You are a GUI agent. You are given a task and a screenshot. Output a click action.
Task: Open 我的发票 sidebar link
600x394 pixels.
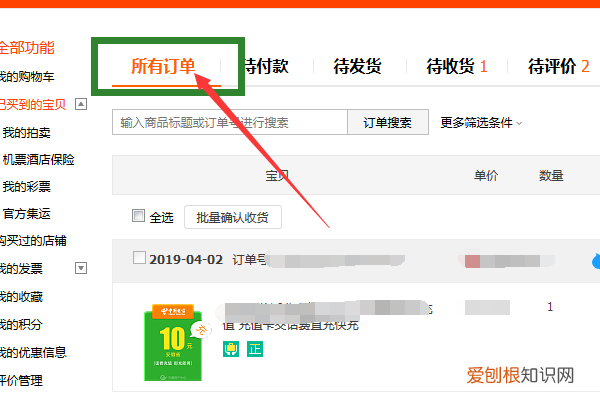point(21,269)
